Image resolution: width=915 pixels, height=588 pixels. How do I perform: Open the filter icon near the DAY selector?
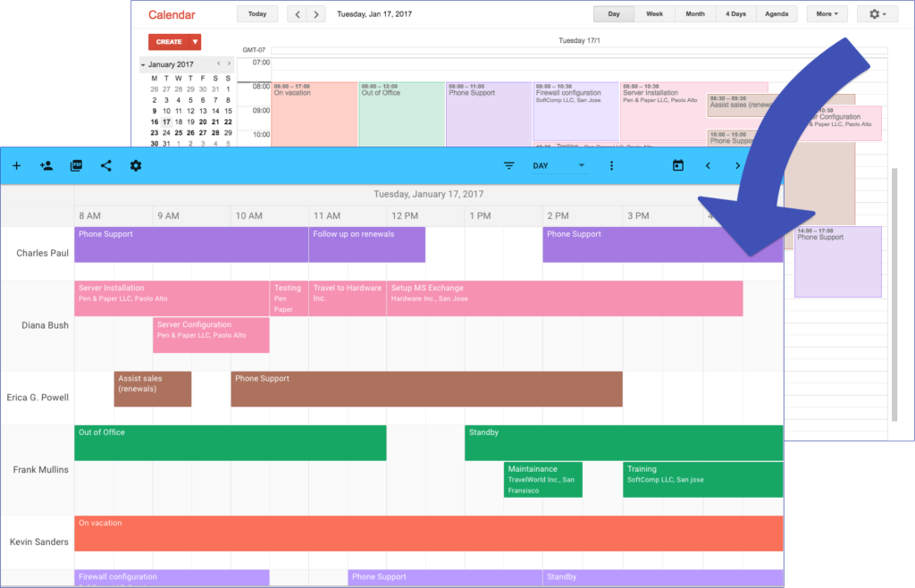[509, 165]
